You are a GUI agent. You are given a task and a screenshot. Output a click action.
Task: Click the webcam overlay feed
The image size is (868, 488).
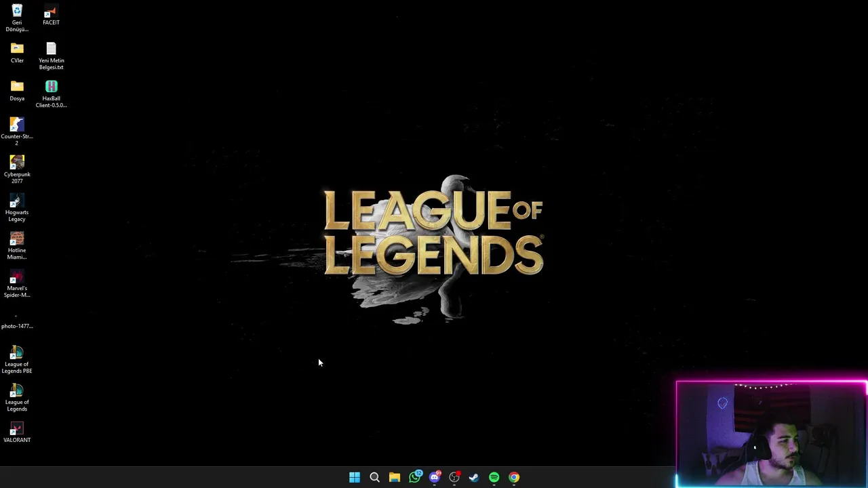coord(772,434)
